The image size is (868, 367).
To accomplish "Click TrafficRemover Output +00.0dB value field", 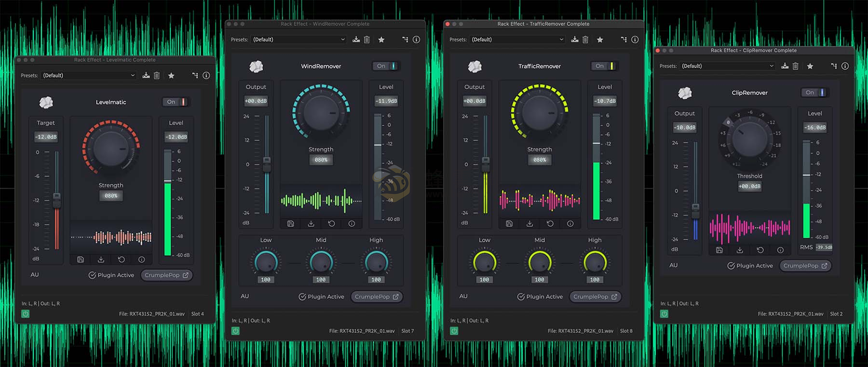I will click(475, 101).
